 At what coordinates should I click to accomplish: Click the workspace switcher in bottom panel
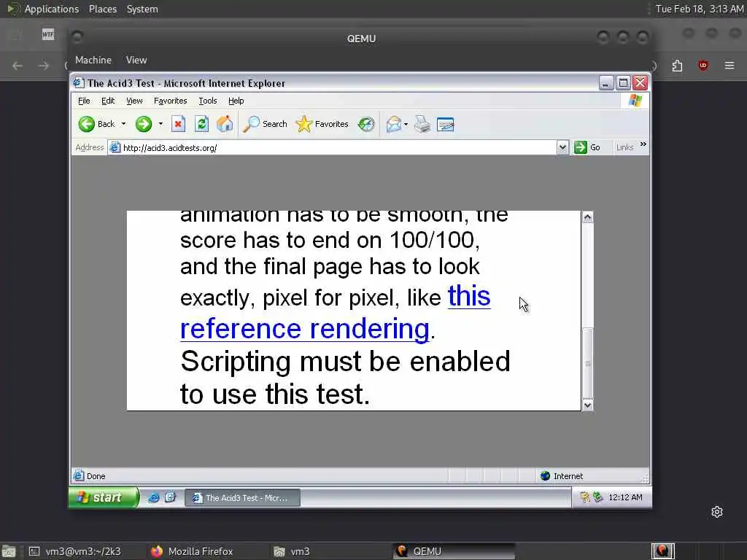pyautogui.click(x=662, y=551)
